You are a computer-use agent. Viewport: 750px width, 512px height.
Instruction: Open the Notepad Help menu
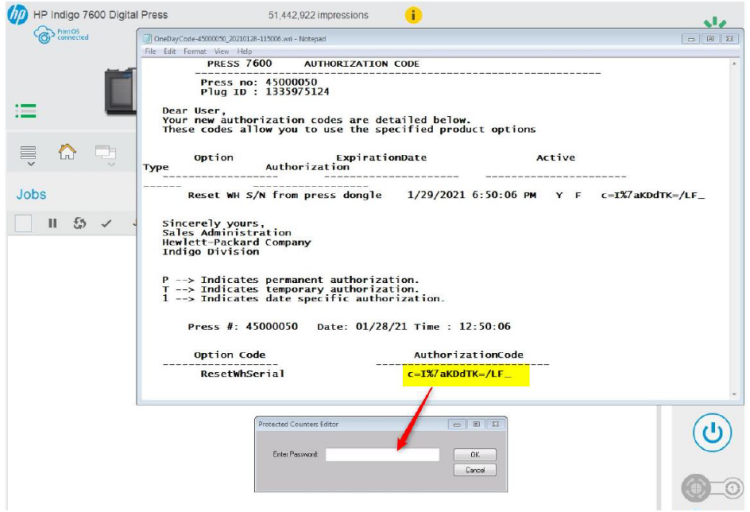click(244, 51)
